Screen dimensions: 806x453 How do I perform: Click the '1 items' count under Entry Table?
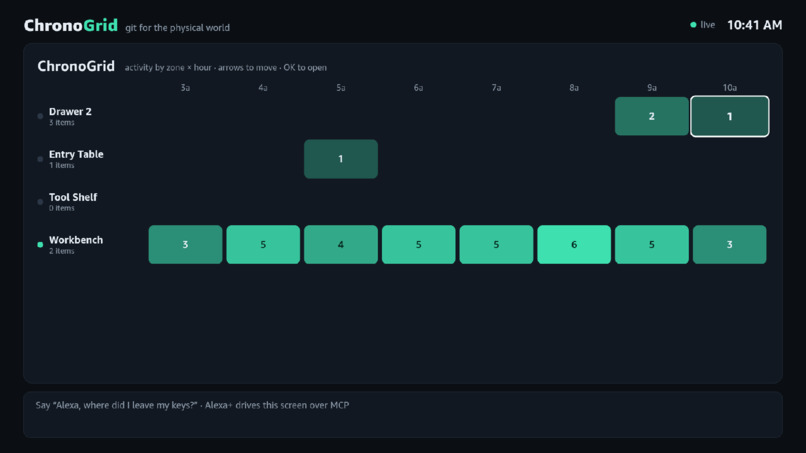[62, 166]
